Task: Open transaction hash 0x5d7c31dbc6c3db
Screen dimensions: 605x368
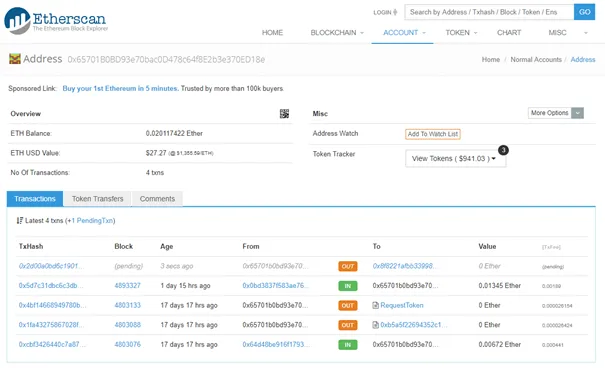Action: [x=51, y=285]
